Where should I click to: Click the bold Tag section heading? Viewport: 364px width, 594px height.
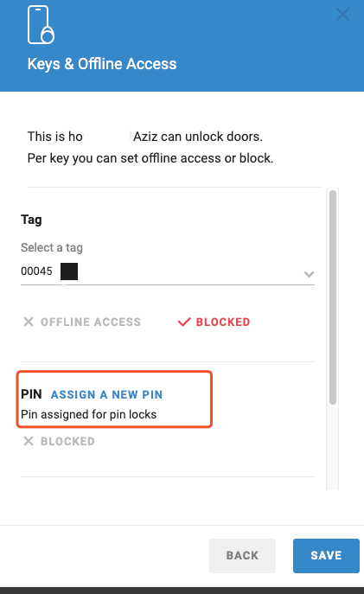point(31,220)
